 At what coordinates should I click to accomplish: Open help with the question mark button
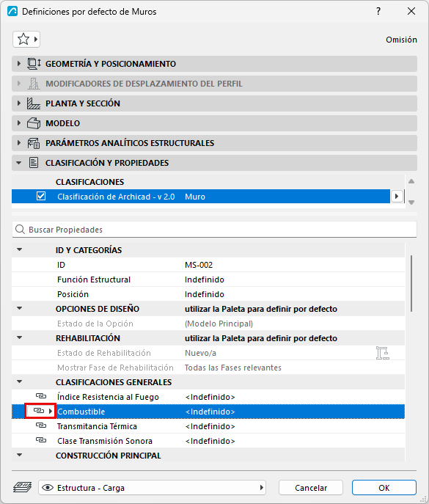click(378, 11)
